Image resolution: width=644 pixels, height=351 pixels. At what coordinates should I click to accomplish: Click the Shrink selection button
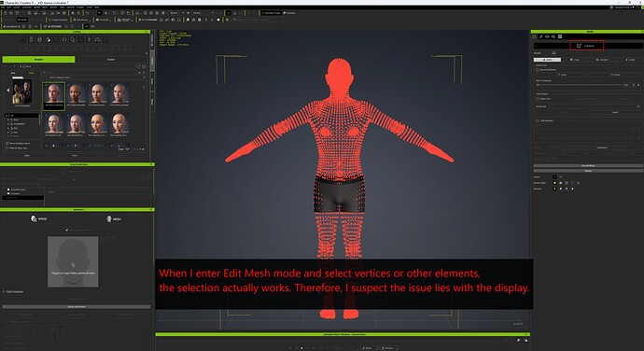(x=616, y=75)
